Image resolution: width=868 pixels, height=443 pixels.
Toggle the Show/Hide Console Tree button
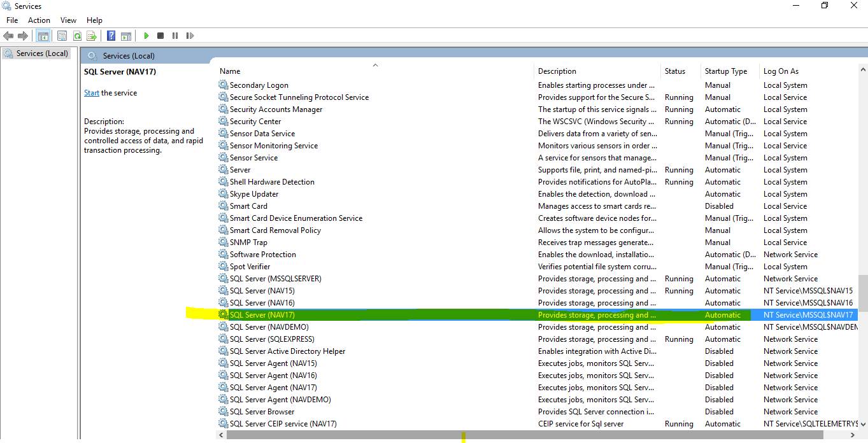pos(43,36)
